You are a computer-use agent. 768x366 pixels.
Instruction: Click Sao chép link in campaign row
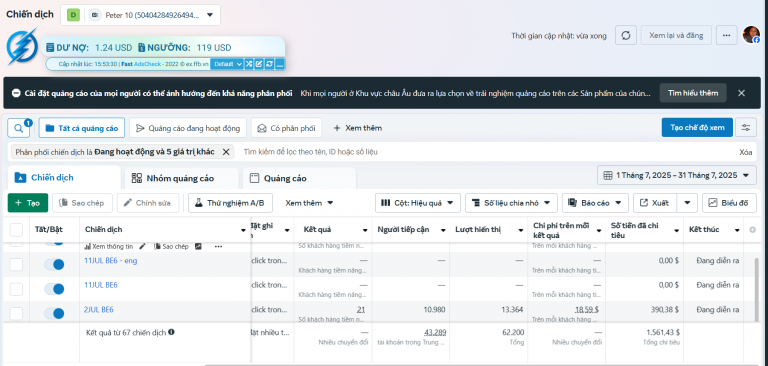coord(171,246)
